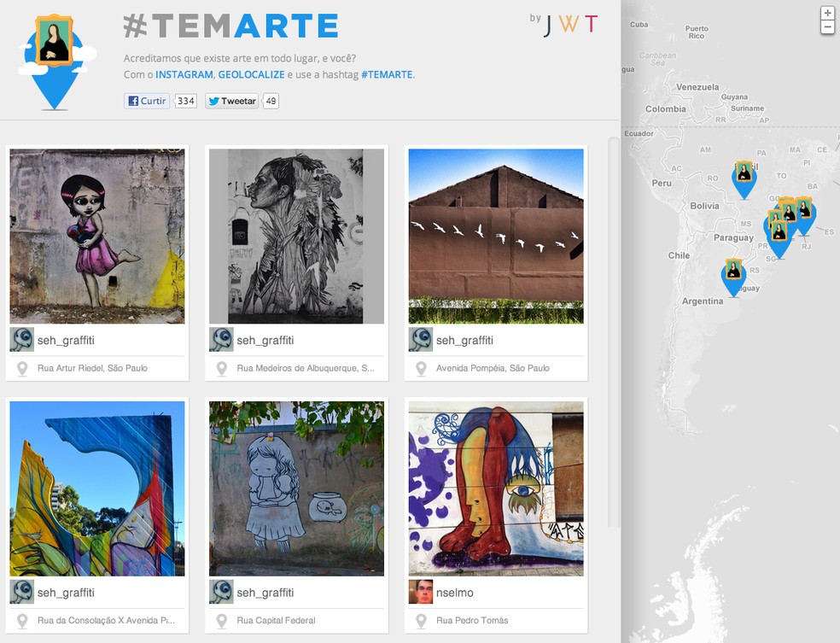Screen dimensions: 840x643
Task: Zoom out using the minus map control
Action: (x=826, y=28)
